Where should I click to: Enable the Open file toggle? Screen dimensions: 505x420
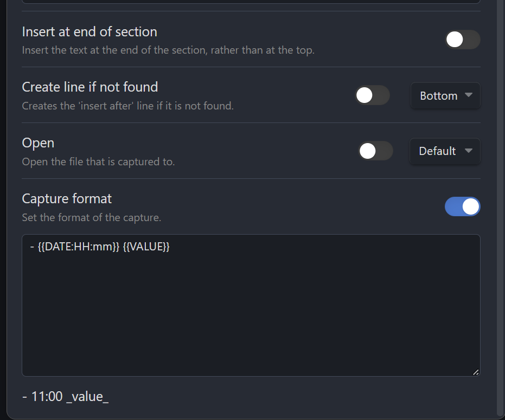pyautogui.click(x=375, y=151)
